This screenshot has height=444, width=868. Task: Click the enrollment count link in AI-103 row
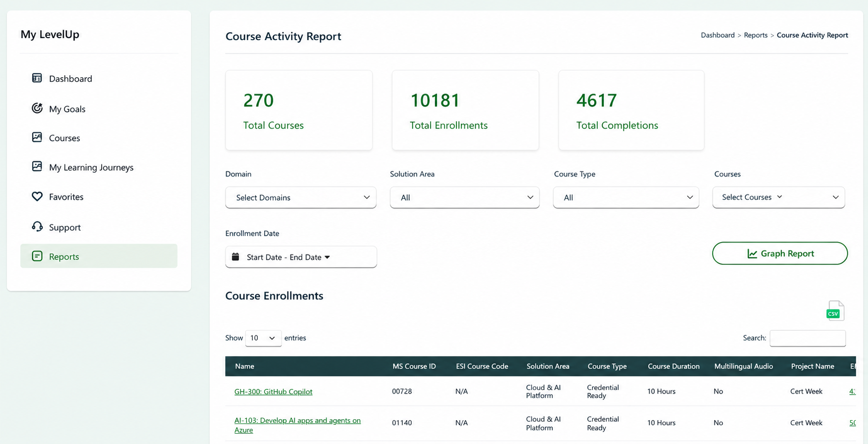click(x=852, y=423)
